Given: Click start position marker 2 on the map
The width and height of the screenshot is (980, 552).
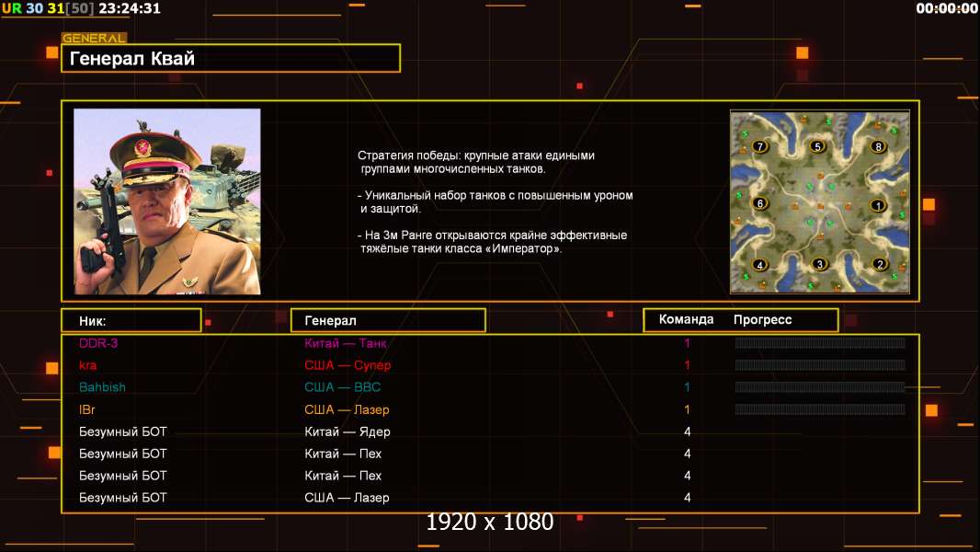Looking at the screenshot, I should (880, 264).
